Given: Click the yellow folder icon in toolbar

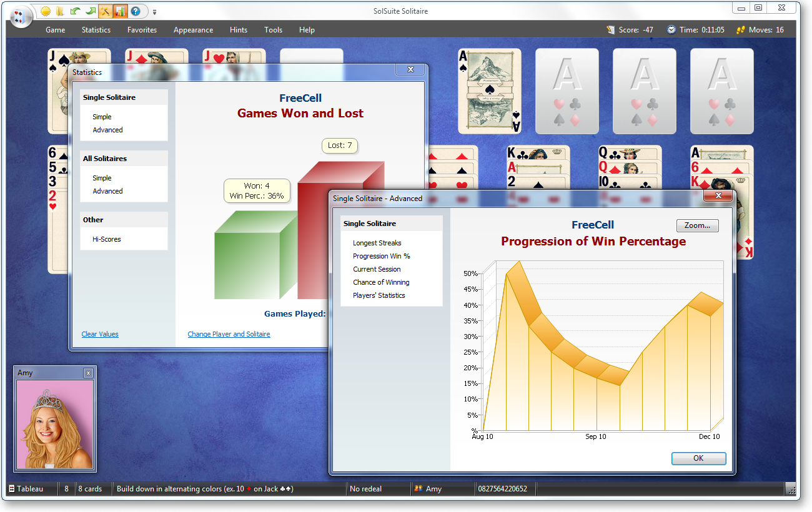Looking at the screenshot, I should [60, 11].
